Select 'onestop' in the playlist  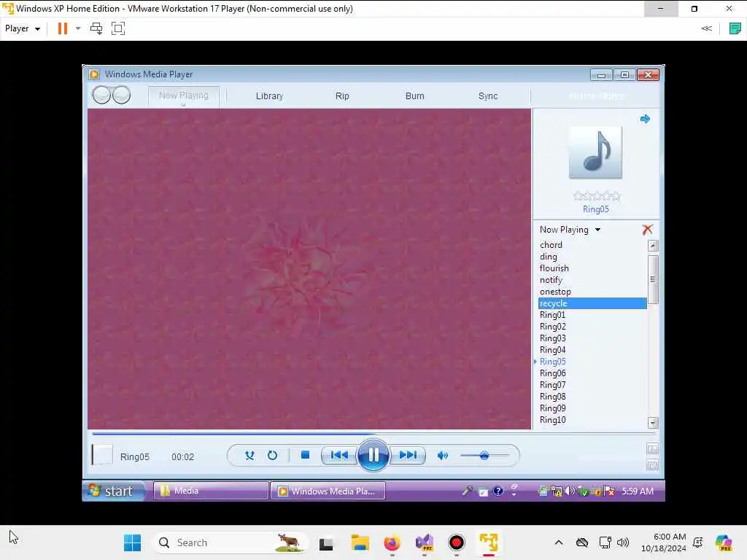pyautogui.click(x=555, y=292)
